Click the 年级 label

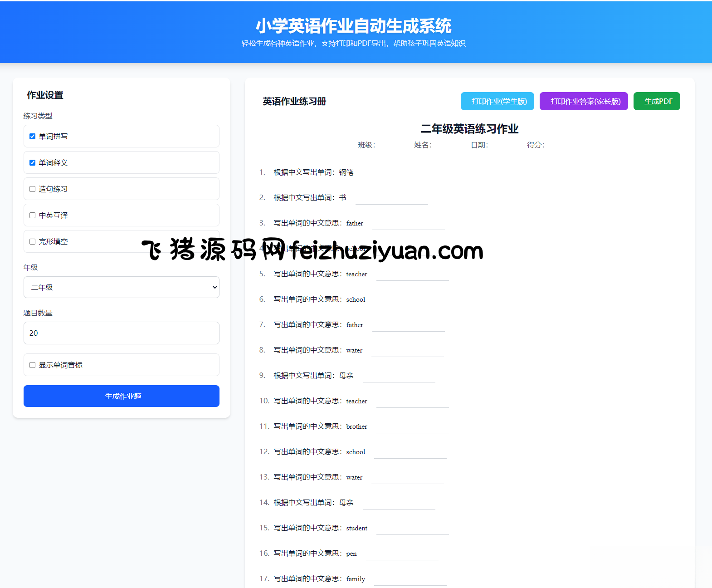tap(31, 268)
